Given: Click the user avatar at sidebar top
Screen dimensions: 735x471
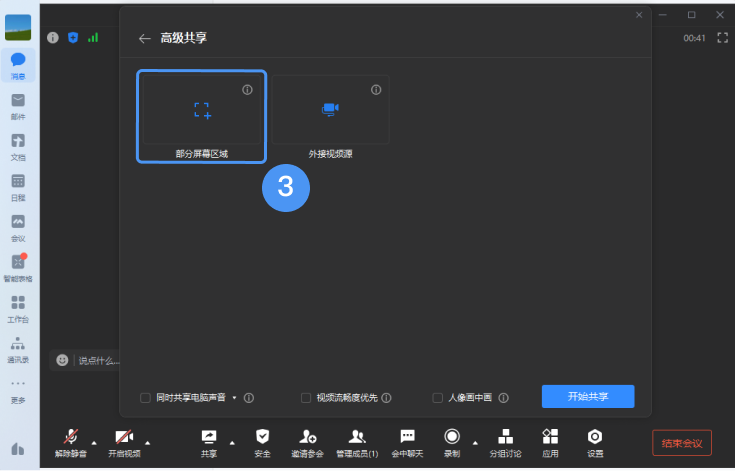Looking at the screenshot, I should pyautogui.click(x=18, y=27).
